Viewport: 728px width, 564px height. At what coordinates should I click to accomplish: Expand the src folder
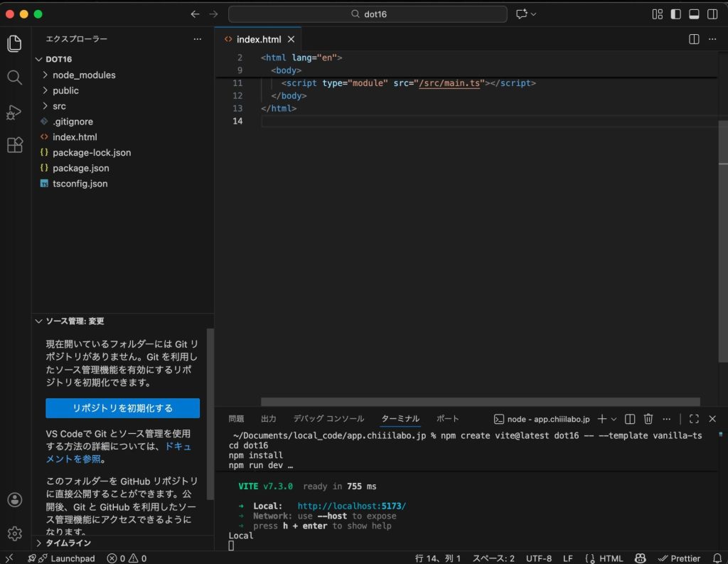point(58,105)
